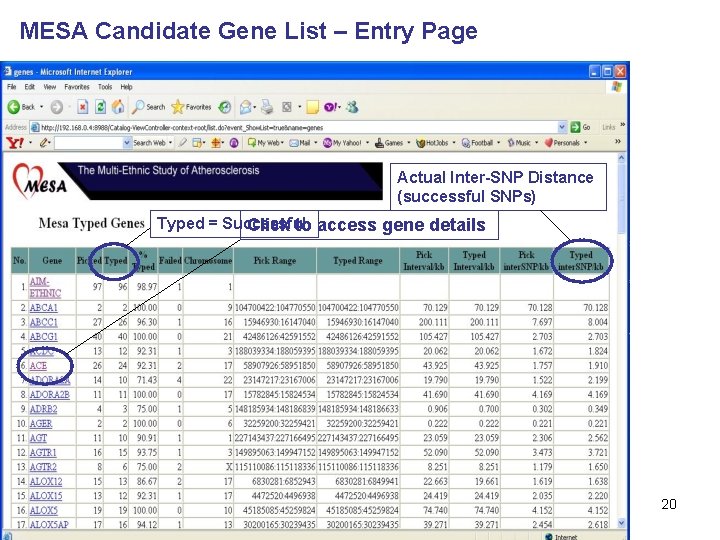Click the Yahoo toolbar search input box
This screenshot has height=540, width=720.
(x=89, y=143)
